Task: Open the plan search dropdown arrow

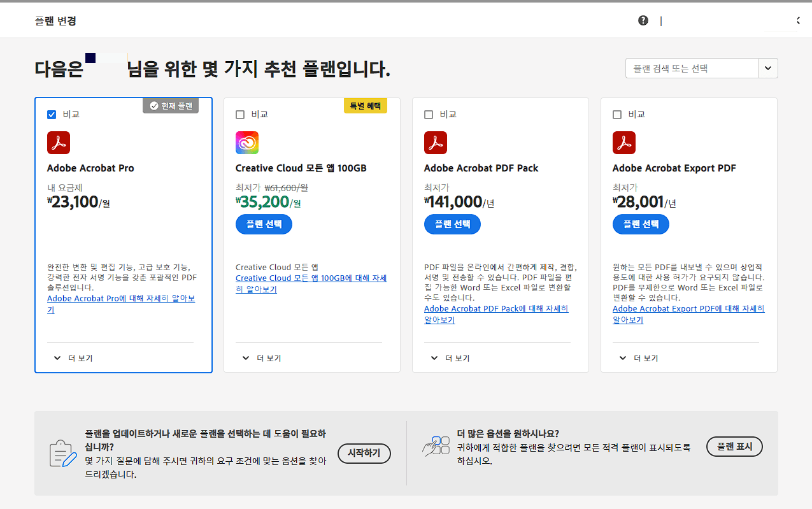Action: point(768,68)
